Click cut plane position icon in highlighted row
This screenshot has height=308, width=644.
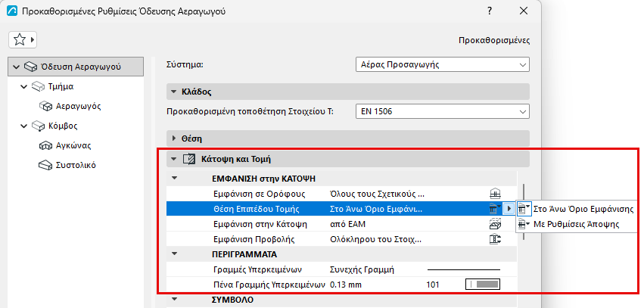coord(495,209)
